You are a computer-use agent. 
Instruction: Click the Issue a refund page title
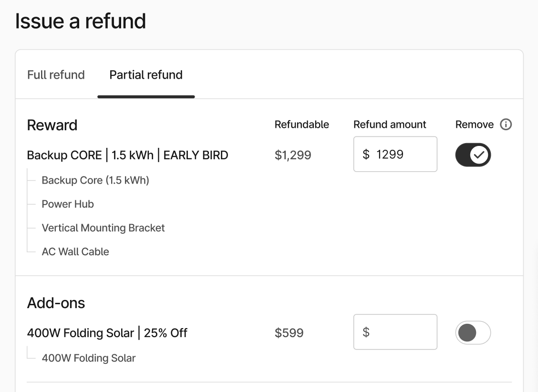click(80, 21)
